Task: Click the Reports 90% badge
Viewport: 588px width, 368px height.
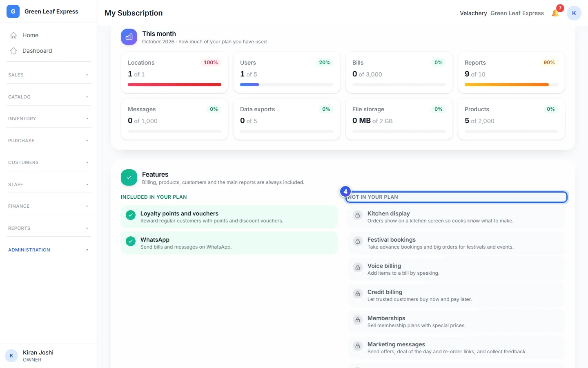Action: click(549, 63)
